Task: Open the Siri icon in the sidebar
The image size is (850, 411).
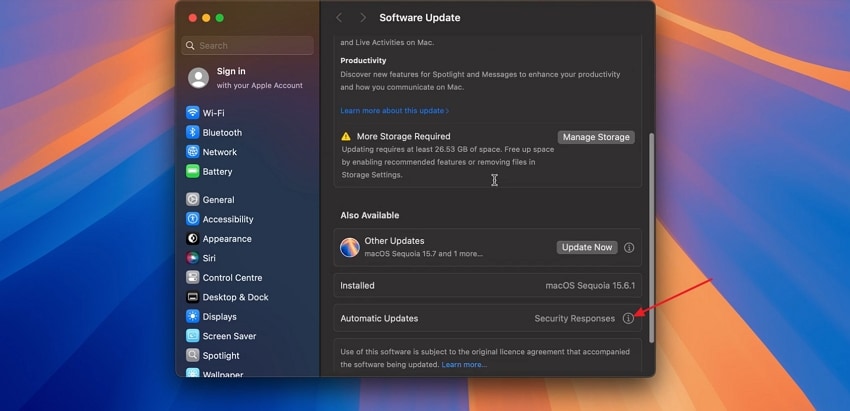Action: [x=192, y=258]
